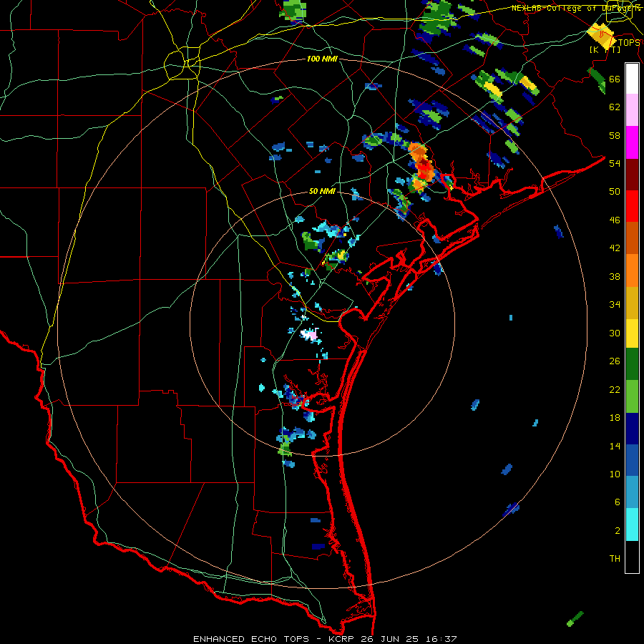Viewport: 644px width, 644px height.
Task: Click the red-orange storm cell in northeast
Action: (421, 165)
